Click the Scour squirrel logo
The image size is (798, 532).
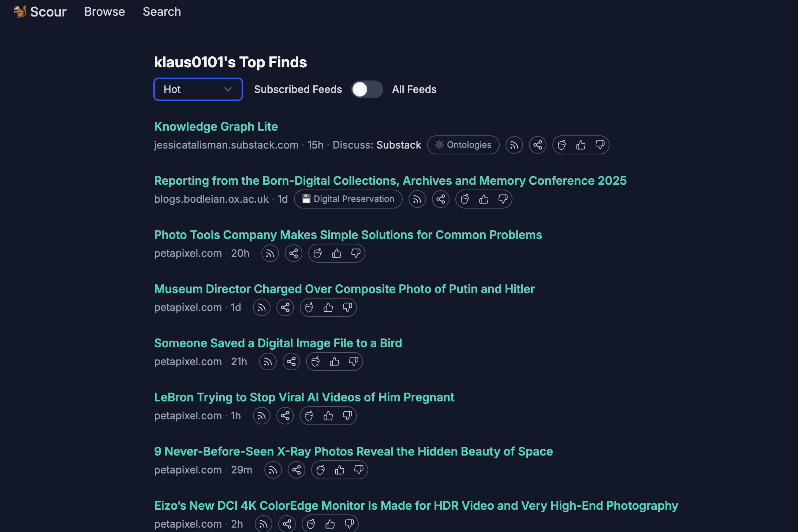(x=20, y=12)
